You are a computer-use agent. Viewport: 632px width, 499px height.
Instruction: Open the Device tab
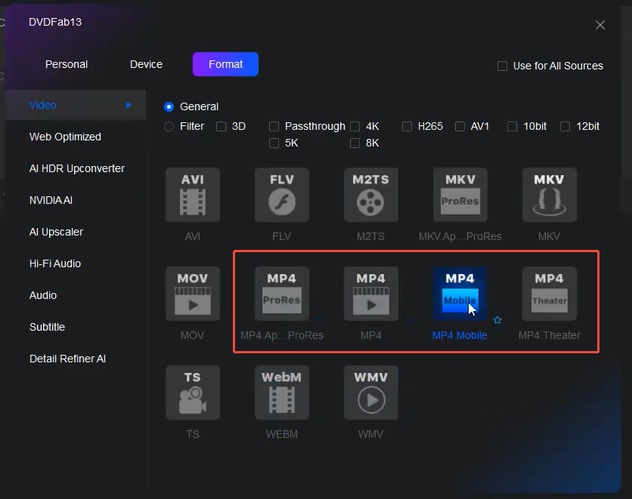click(146, 64)
